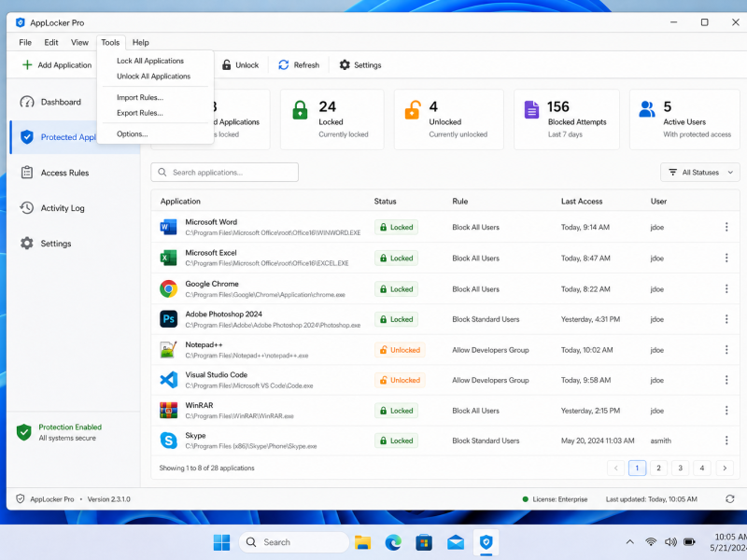The width and height of the screenshot is (747, 560).
Task: Open row options for Visual Studio Code
Action: coord(726,380)
